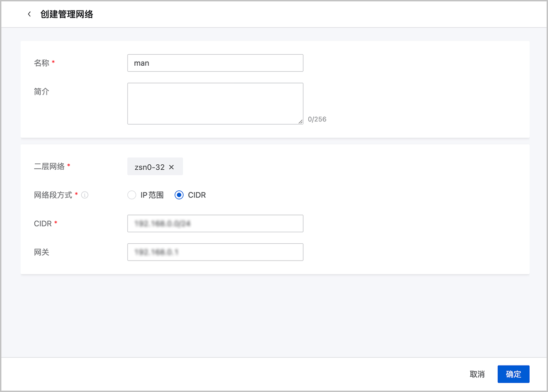Click the 网关 field label

42,252
